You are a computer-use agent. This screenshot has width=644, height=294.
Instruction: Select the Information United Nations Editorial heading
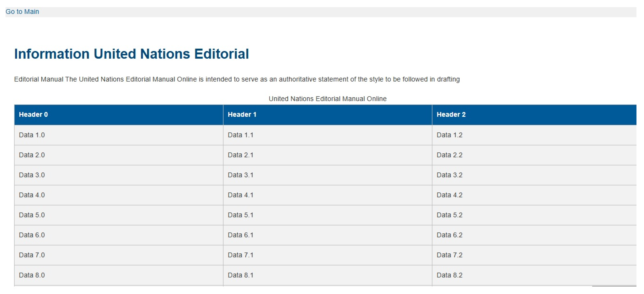tap(132, 54)
